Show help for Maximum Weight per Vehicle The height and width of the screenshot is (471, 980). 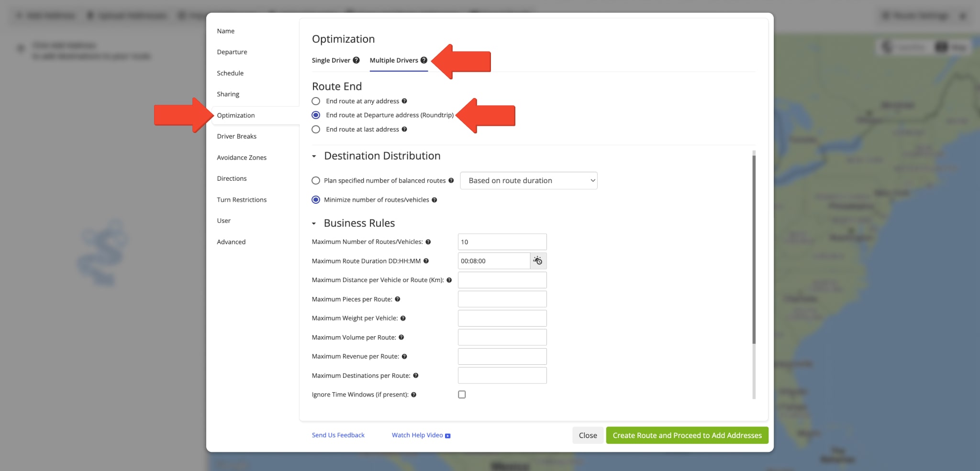[x=403, y=318]
